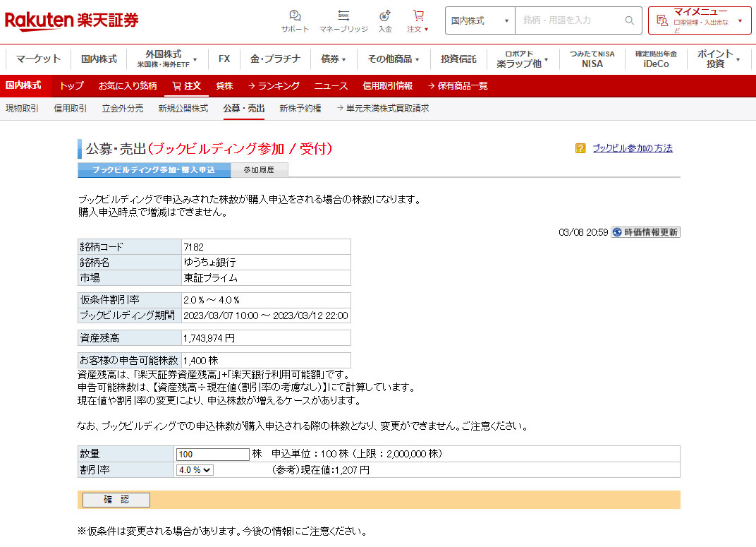Open the ランキング menu item
Screen dimensions: 756x547
coord(273,86)
